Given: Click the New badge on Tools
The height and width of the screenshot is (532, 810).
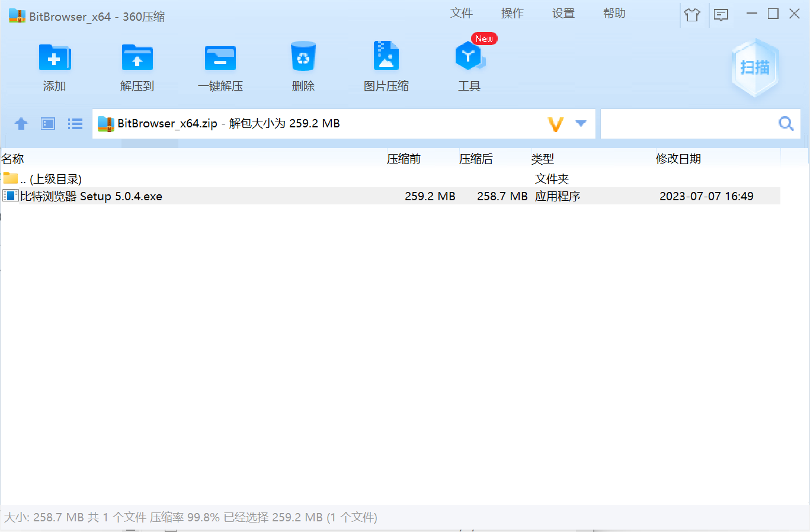Looking at the screenshot, I should click(484, 39).
